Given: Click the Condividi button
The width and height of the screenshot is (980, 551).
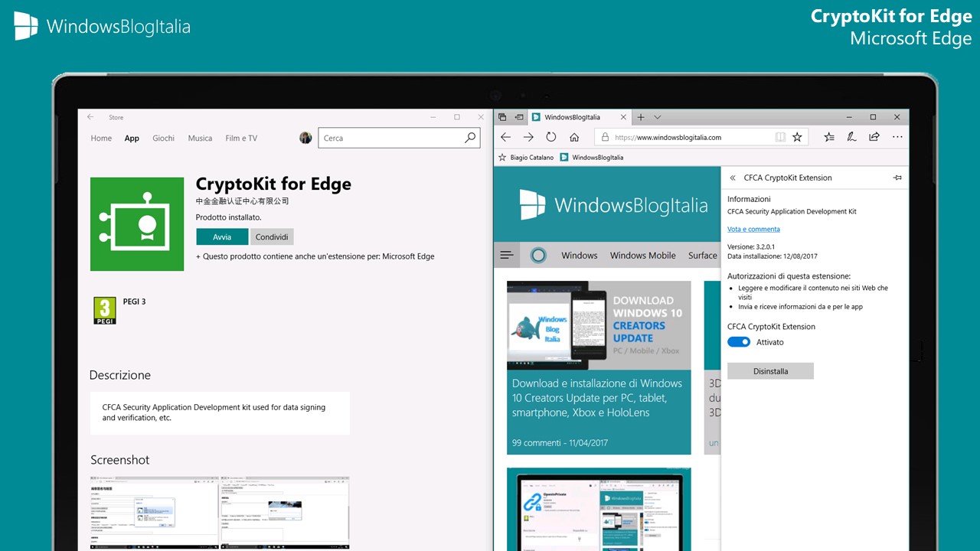Looking at the screenshot, I should pos(272,237).
